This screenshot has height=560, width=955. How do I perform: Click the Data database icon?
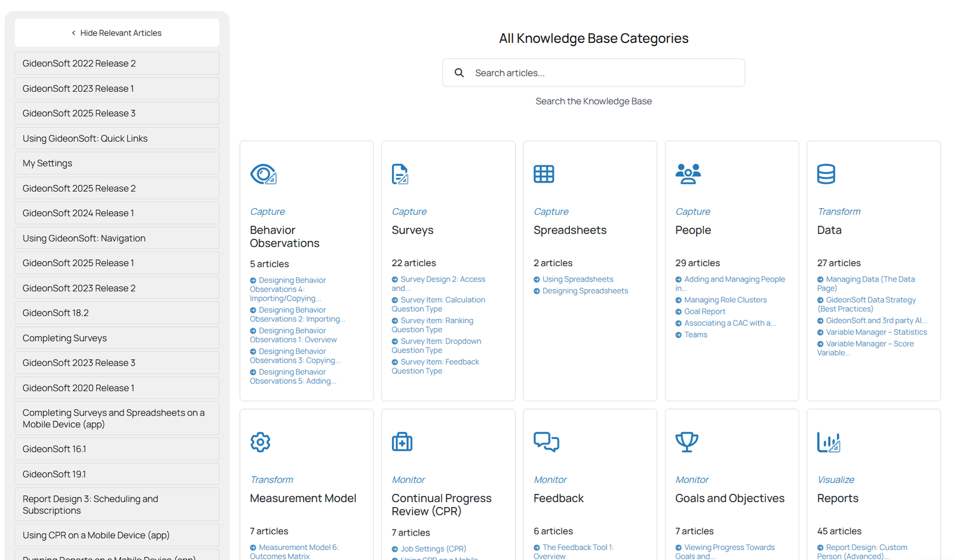[826, 174]
